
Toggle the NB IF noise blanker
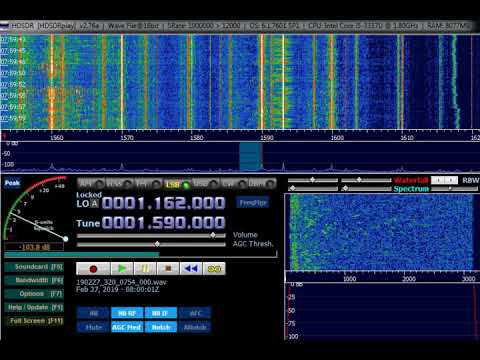pos(161,313)
